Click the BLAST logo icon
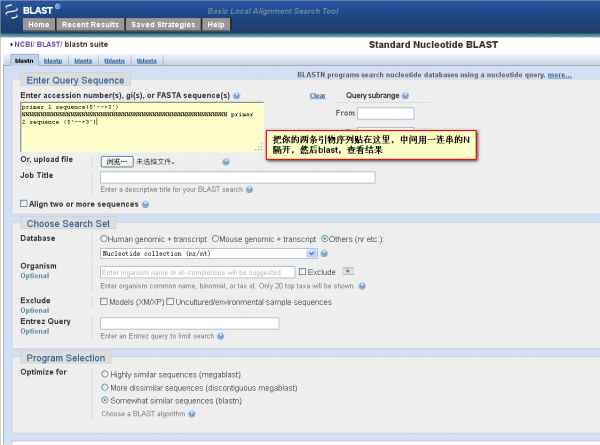The height and width of the screenshot is (445, 600). pyautogui.click(x=12, y=11)
